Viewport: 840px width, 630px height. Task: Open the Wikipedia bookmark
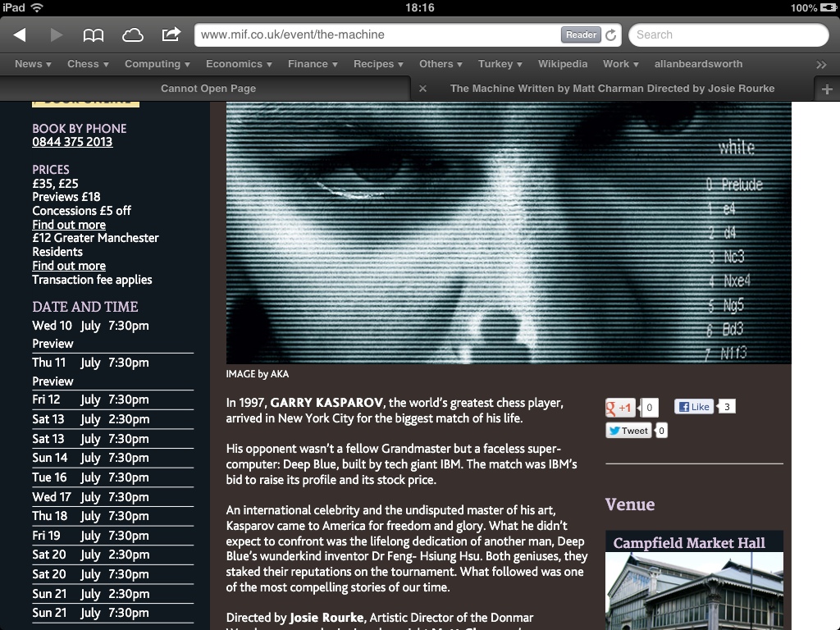[563, 64]
